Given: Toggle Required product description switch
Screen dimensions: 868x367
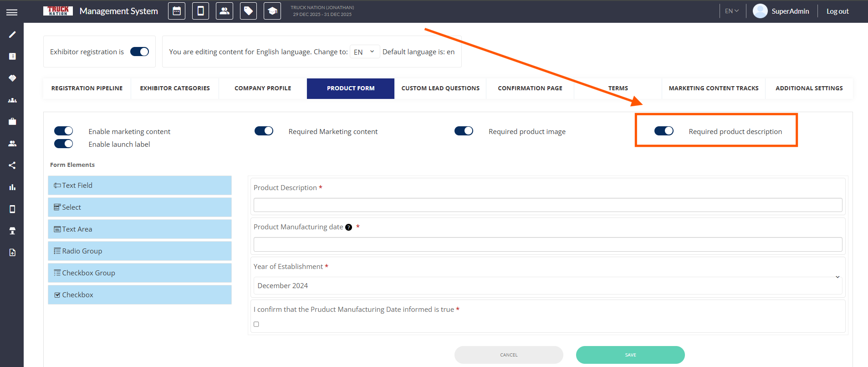Looking at the screenshot, I should (664, 131).
